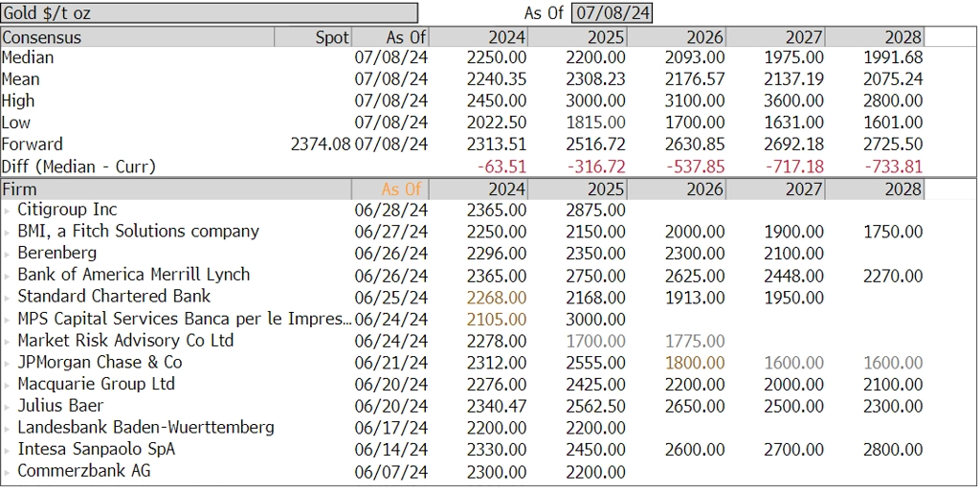Image resolution: width=980 pixels, height=490 pixels.
Task: Click Berenberg 2024 forecast 2296.00
Action: [x=497, y=254]
